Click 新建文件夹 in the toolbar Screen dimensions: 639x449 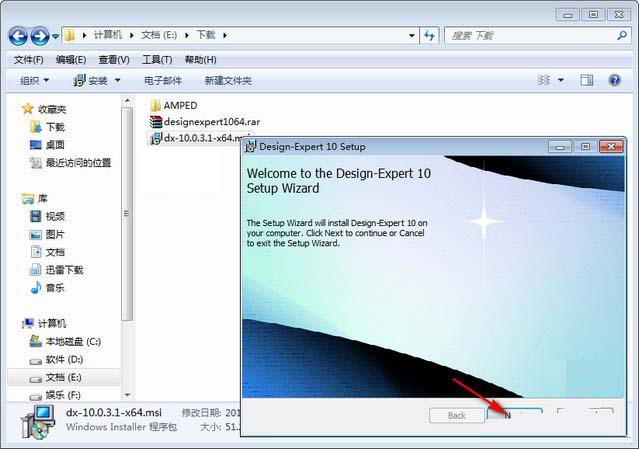[x=228, y=81]
